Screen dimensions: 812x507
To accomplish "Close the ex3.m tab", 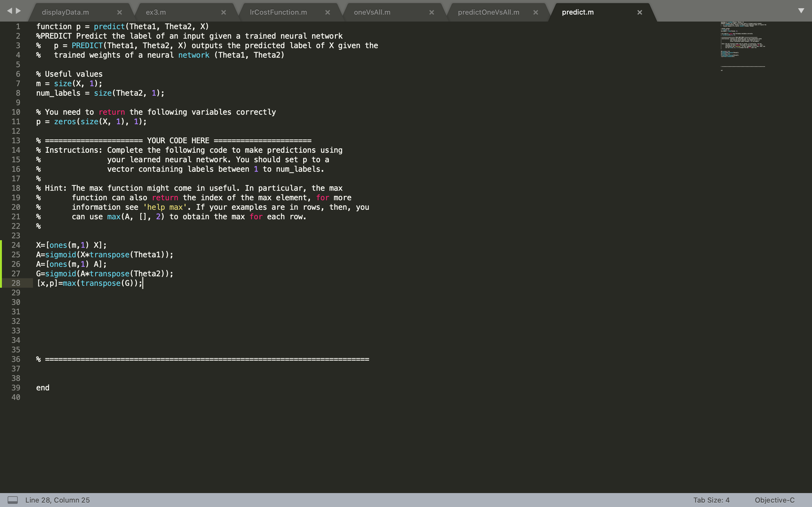I will (224, 12).
